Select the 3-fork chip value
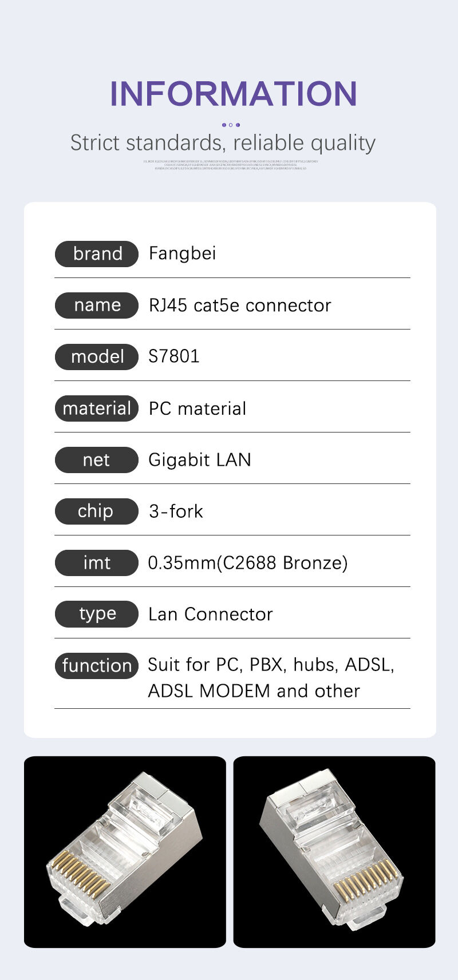 tap(176, 511)
